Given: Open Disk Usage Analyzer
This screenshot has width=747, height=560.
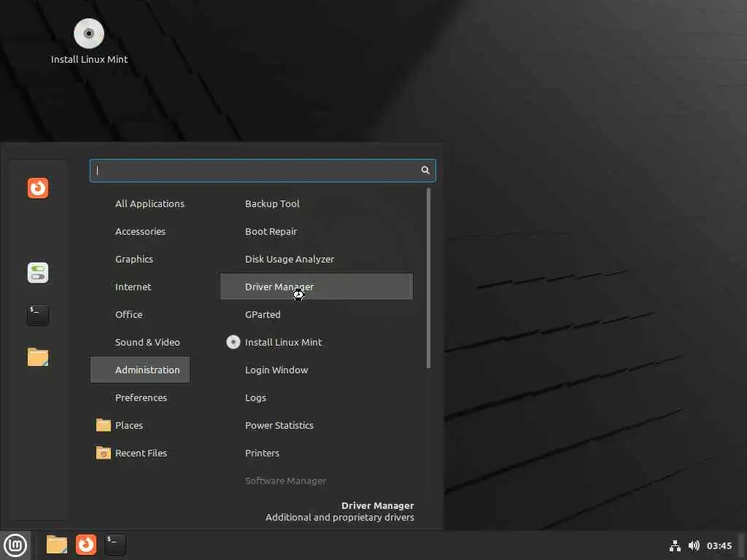Looking at the screenshot, I should pos(317,259).
